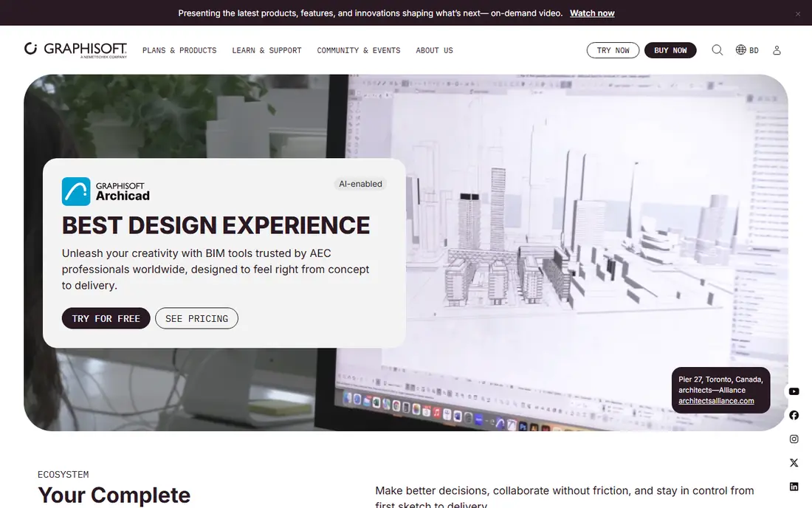This screenshot has height=508, width=812.
Task: Click the Pier 27, Toronto caption text
Action: [x=720, y=385]
